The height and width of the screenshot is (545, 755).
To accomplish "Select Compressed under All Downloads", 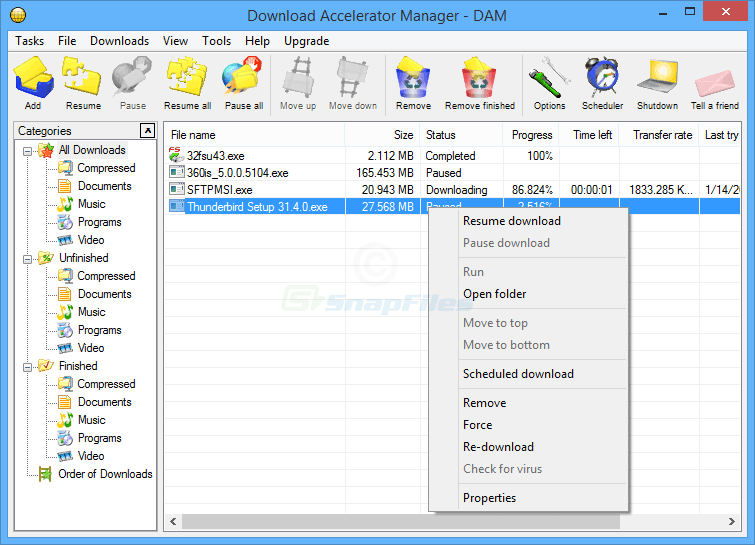I will tap(106, 168).
